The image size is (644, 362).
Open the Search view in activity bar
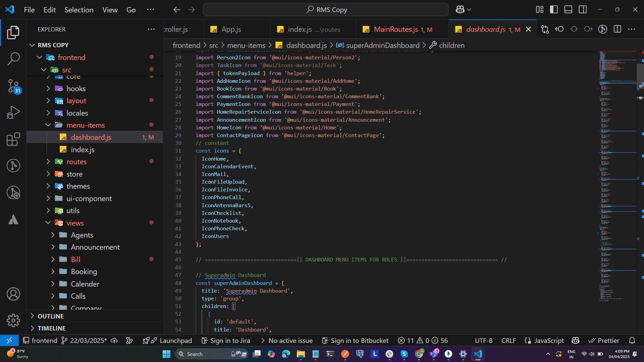click(13, 59)
